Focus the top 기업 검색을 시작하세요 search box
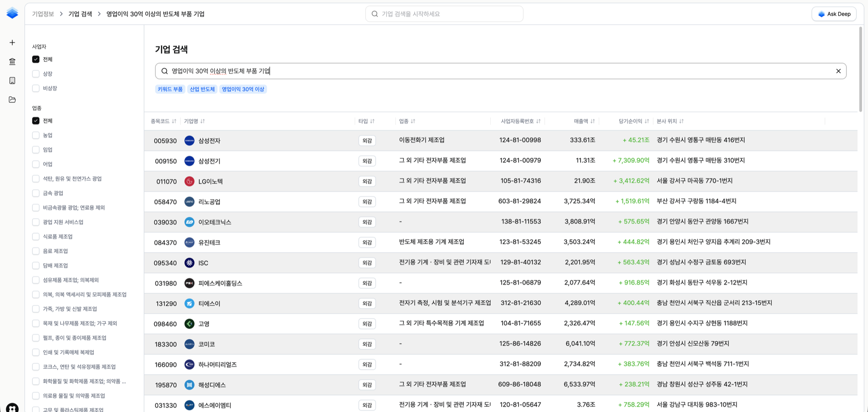 [444, 14]
